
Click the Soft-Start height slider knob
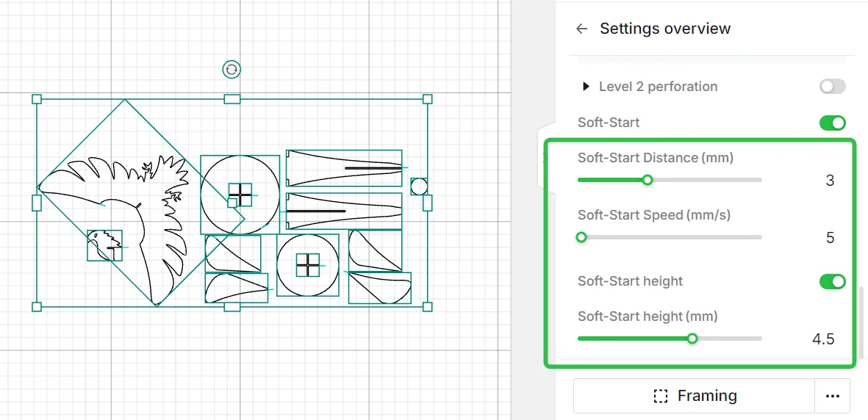(x=692, y=338)
